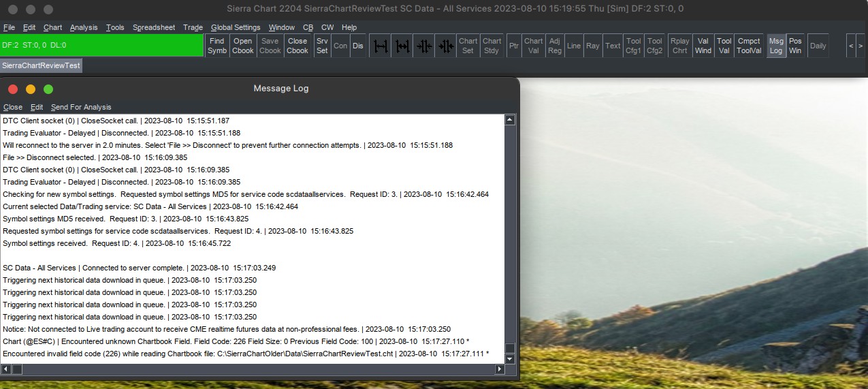Click the horizontal scrollbar thumb
Screen dimensions: 868x389
pos(18,369)
